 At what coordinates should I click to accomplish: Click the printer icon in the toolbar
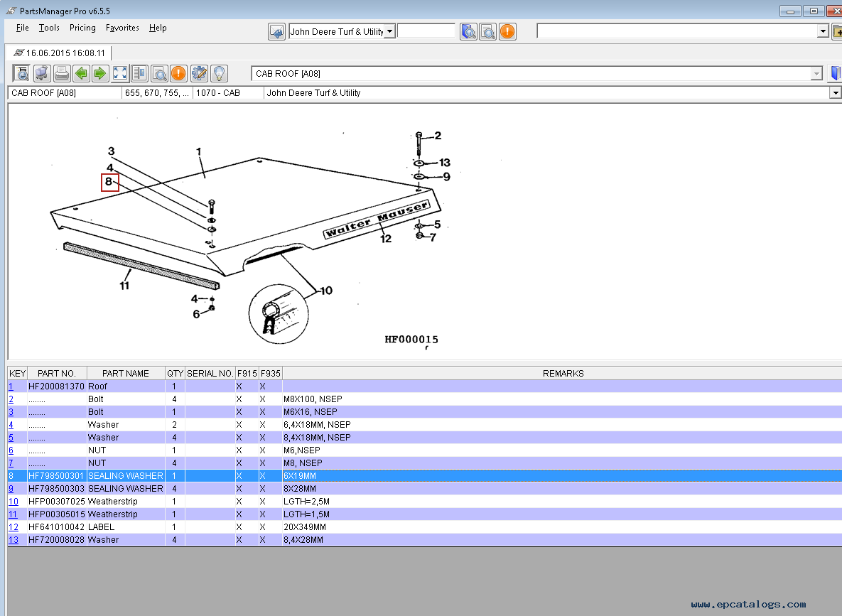(x=62, y=73)
